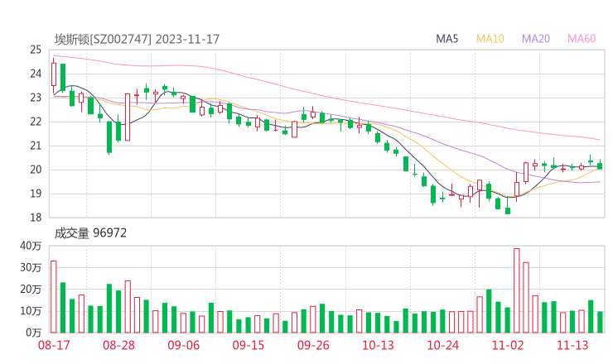Click the 09-06 date label
Screen dimensions: 613x364
(183, 345)
